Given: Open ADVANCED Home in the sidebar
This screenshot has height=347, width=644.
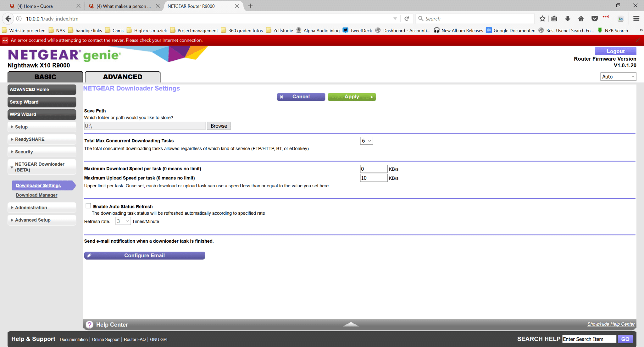Looking at the screenshot, I should click(42, 90).
